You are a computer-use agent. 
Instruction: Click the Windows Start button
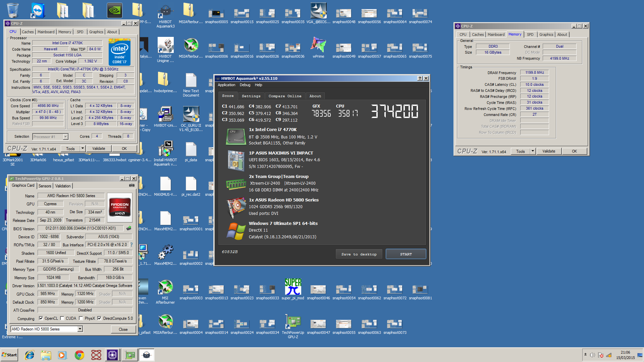pyautogui.click(x=9, y=355)
